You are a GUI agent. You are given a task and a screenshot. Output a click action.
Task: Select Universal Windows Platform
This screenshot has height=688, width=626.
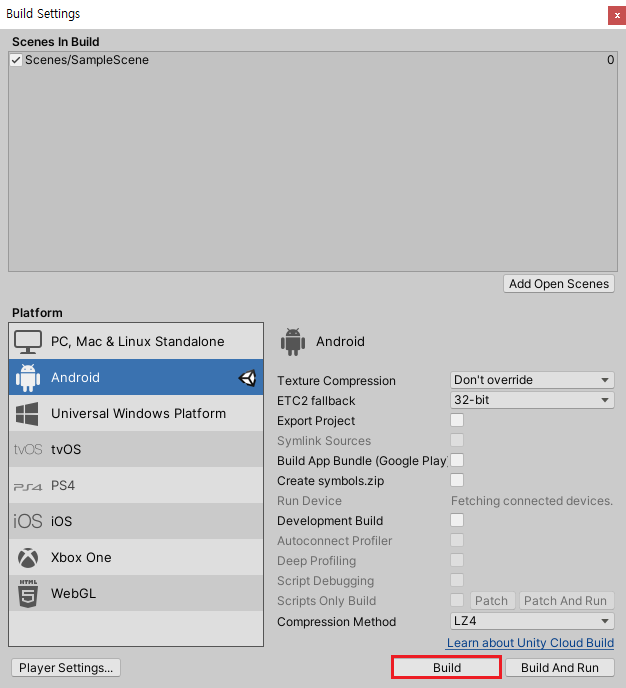(136, 413)
